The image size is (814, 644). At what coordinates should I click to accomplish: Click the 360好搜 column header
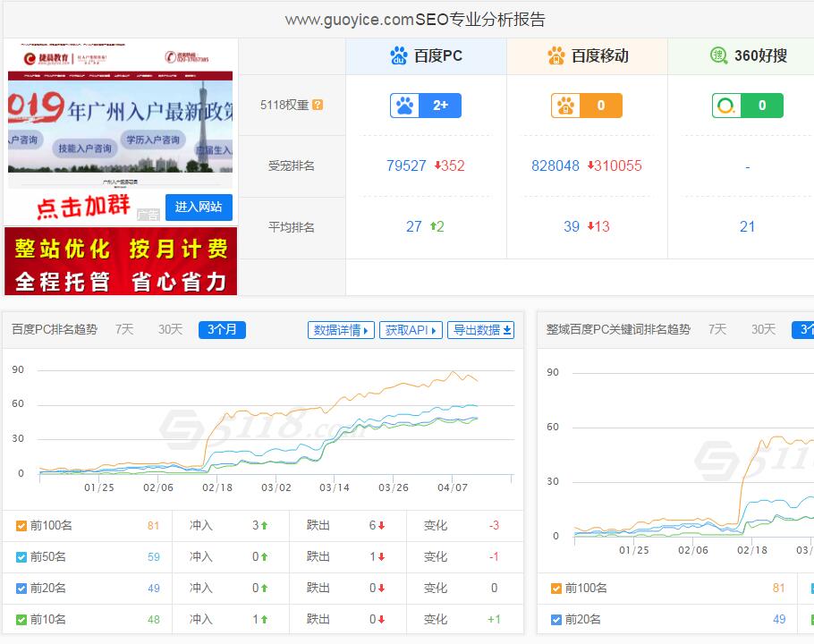(x=741, y=56)
